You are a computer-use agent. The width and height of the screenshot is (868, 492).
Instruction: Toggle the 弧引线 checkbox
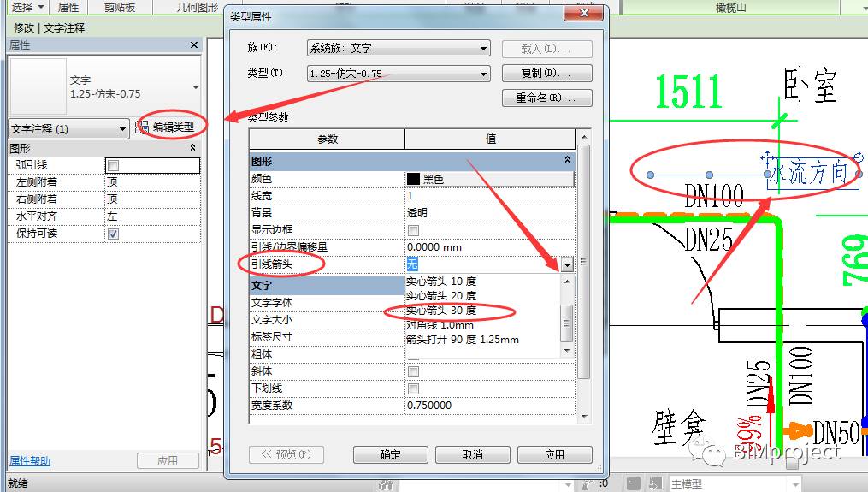coord(114,165)
